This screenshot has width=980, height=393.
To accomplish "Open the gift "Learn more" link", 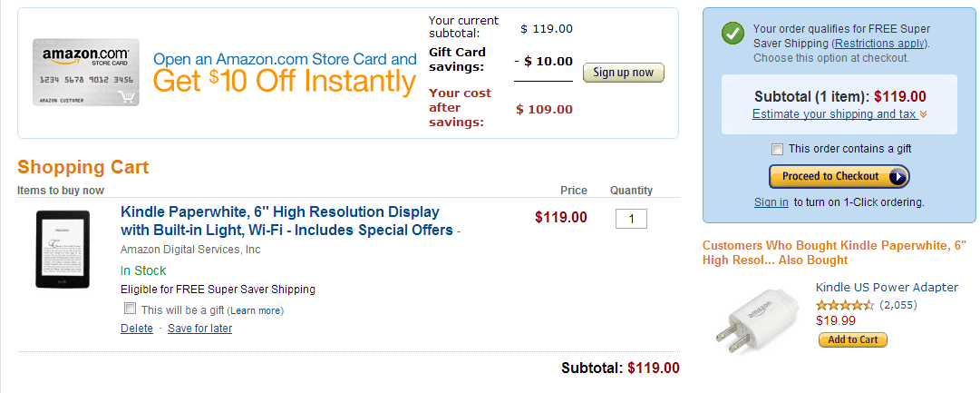I will coord(257,310).
